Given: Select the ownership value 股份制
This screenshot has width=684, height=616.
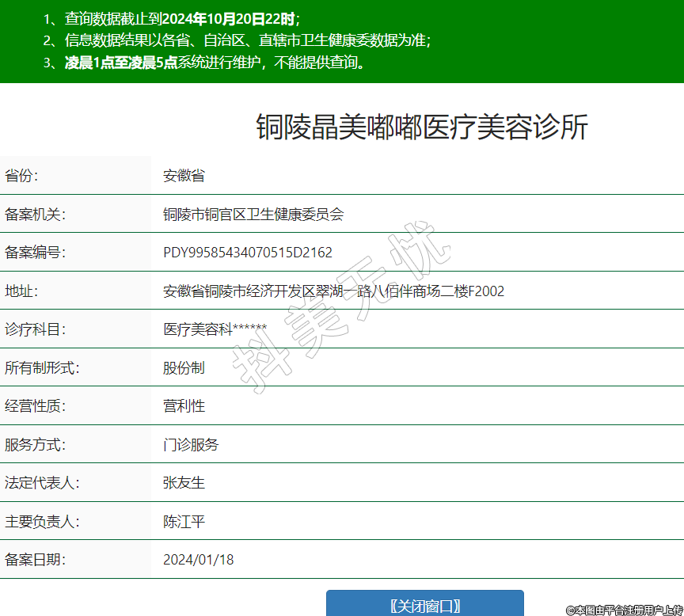Looking at the screenshot, I should 184,367.
